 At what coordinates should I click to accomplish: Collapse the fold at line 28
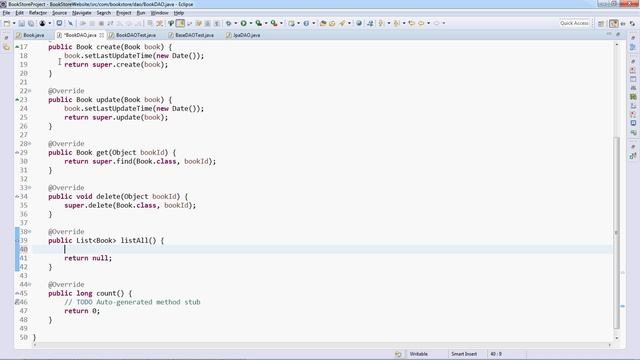[x=30, y=144]
